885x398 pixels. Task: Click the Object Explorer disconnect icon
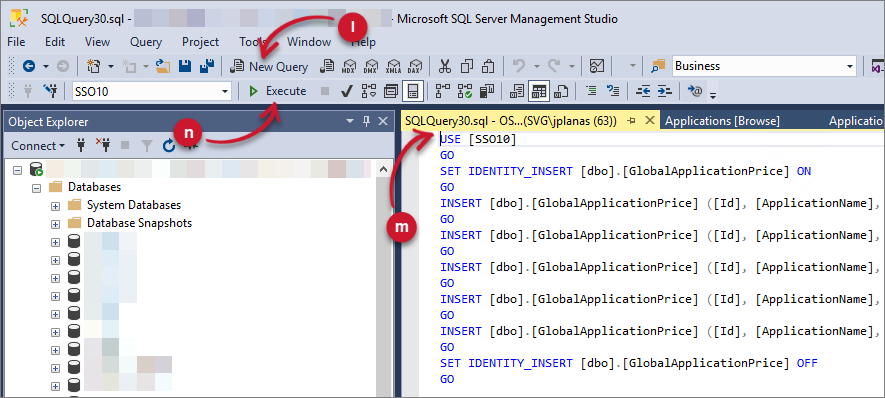(103, 146)
